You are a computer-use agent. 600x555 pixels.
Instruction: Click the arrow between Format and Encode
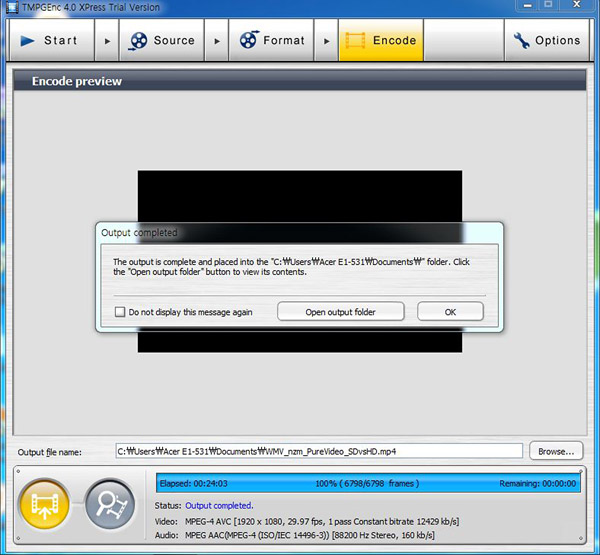[x=326, y=41]
